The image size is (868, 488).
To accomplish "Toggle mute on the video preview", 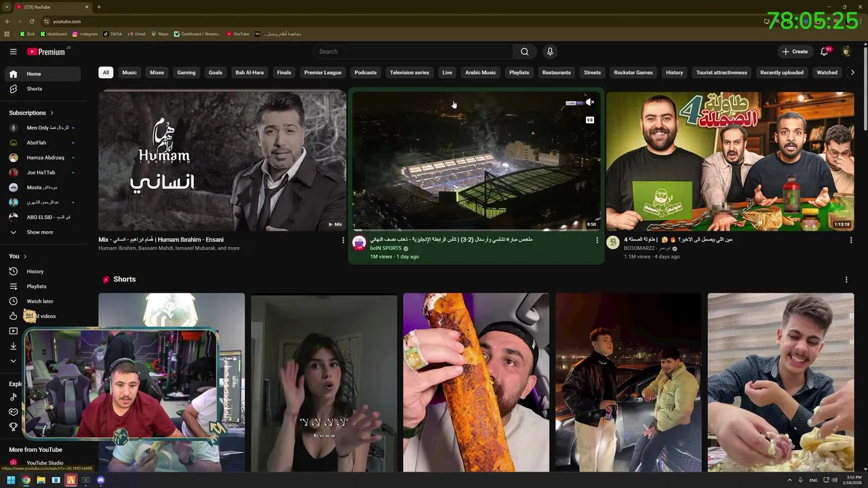I will 590,102.
